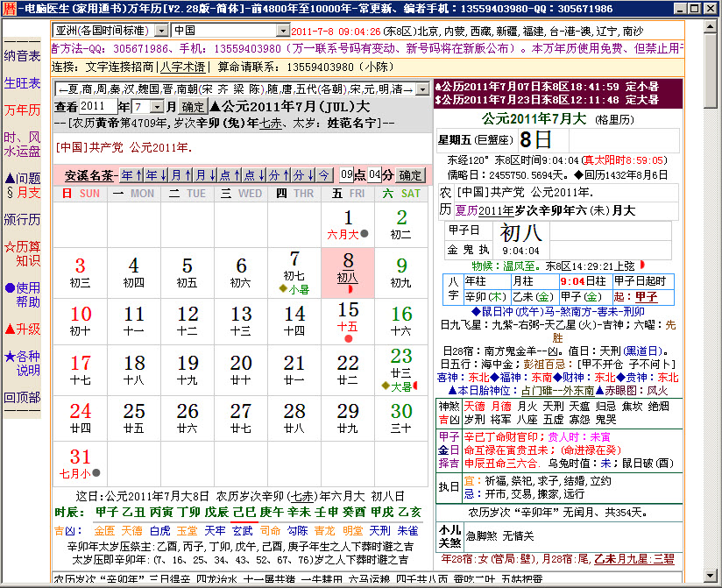The height and width of the screenshot is (588, 722).
Task: Open 纳音表 in the left sidebar
Action: pyautogui.click(x=22, y=56)
